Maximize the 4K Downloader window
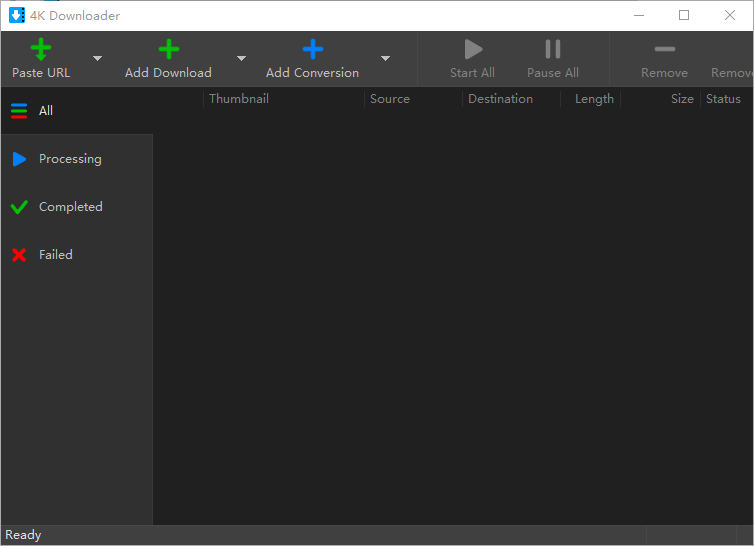The image size is (754, 546). point(684,15)
